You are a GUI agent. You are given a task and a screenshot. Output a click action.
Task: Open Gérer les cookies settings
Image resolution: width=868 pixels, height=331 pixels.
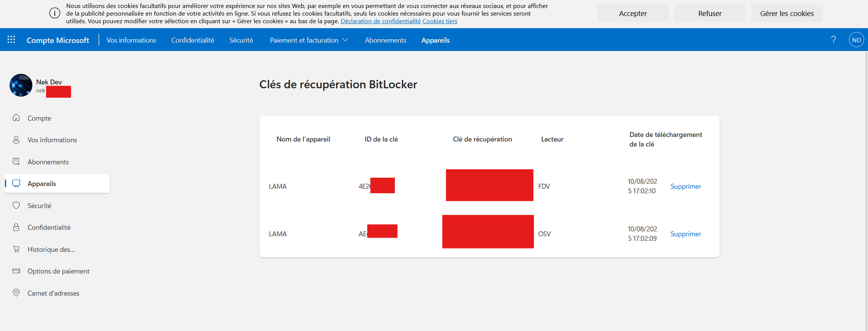click(787, 13)
